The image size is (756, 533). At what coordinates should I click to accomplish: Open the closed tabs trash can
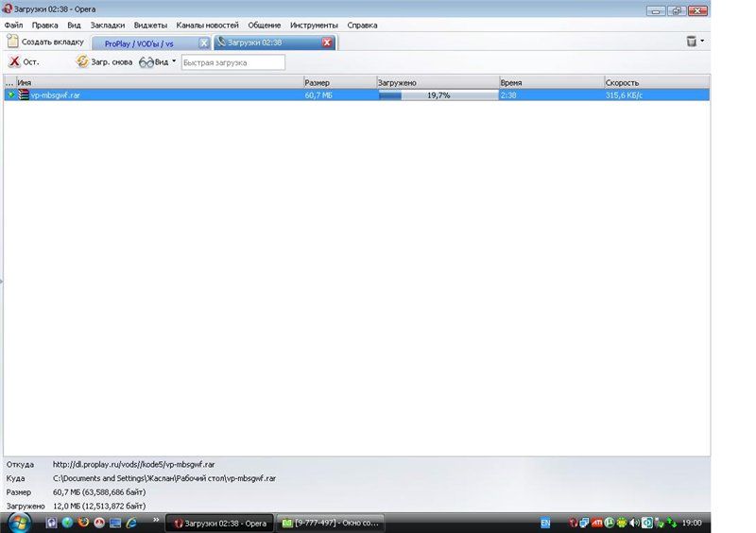pos(692,42)
